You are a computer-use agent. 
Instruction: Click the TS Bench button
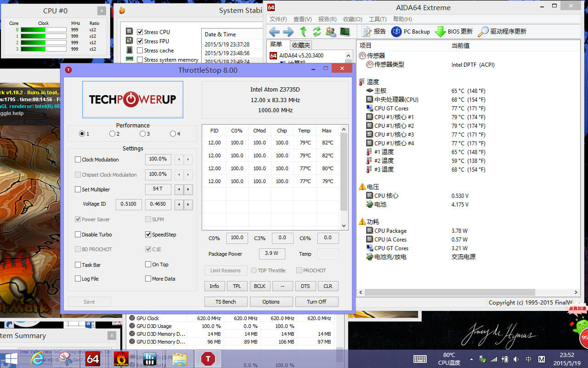226,302
